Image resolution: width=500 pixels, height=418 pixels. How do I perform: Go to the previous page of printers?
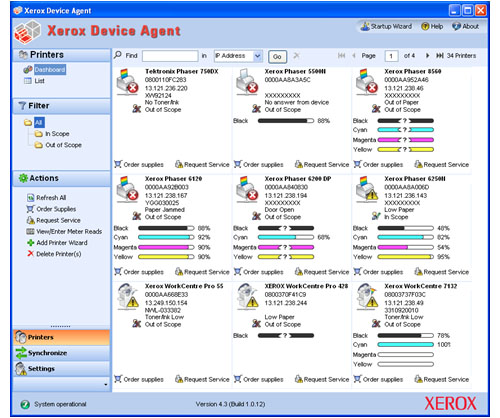354,56
